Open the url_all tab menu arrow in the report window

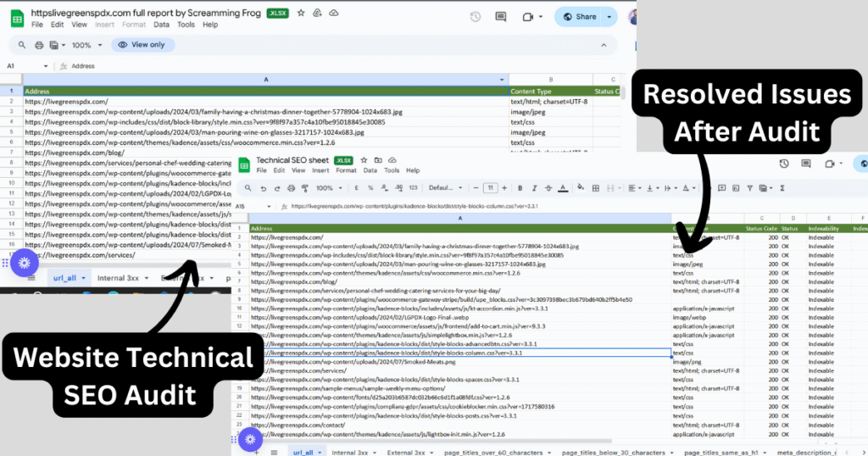84,278
